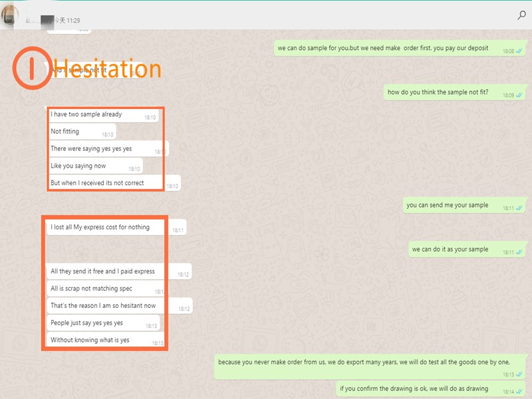Select the 'Not fitting' message bubble
Image resolution: width=532 pixels, height=399 pixels.
(81, 132)
